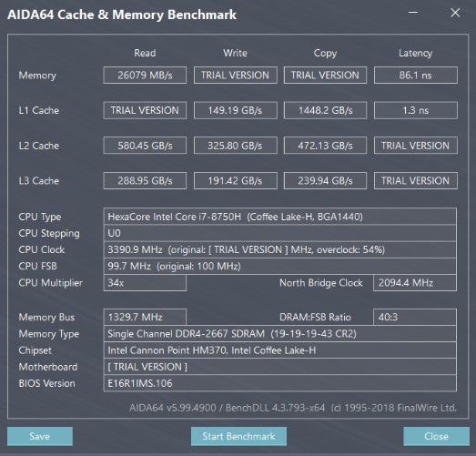
Task: Select the L3 Cache Copy 239.94 GB/s value
Action: pyautogui.click(x=325, y=180)
